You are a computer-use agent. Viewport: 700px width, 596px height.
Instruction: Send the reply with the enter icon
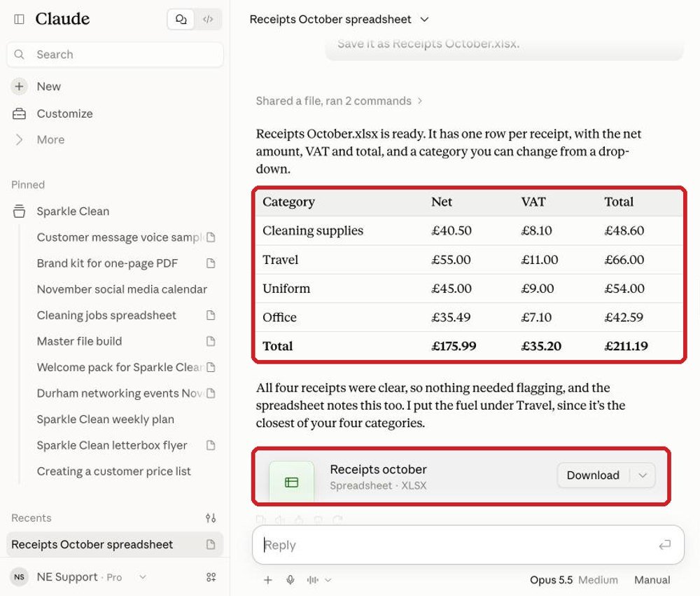tap(665, 545)
